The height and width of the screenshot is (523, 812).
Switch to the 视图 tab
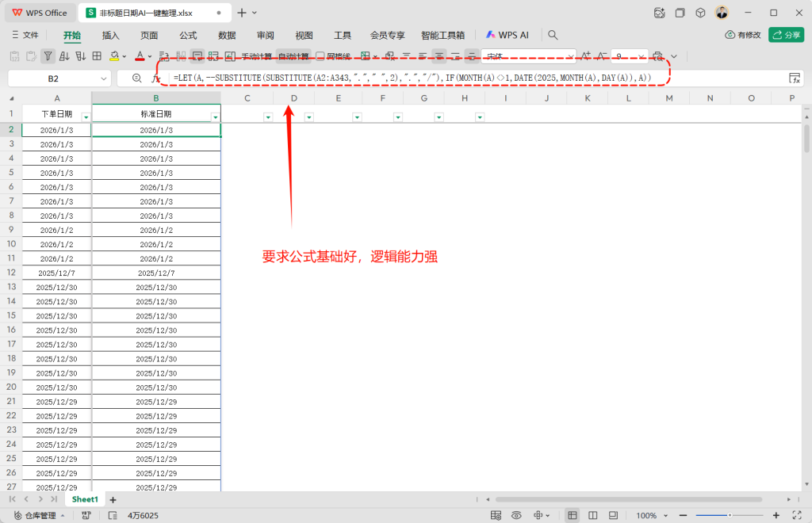pyautogui.click(x=304, y=35)
